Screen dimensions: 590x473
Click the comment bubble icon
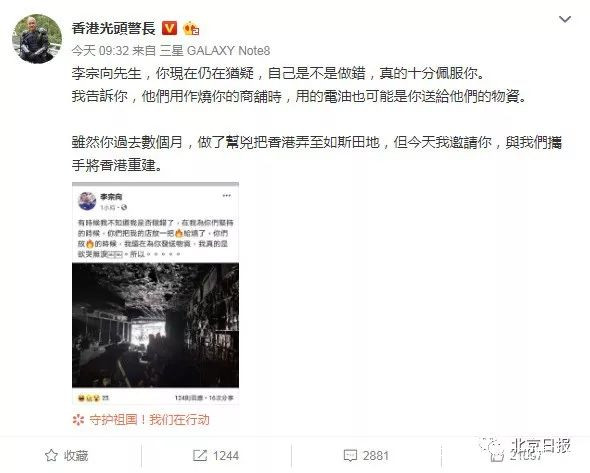click(350, 456)
